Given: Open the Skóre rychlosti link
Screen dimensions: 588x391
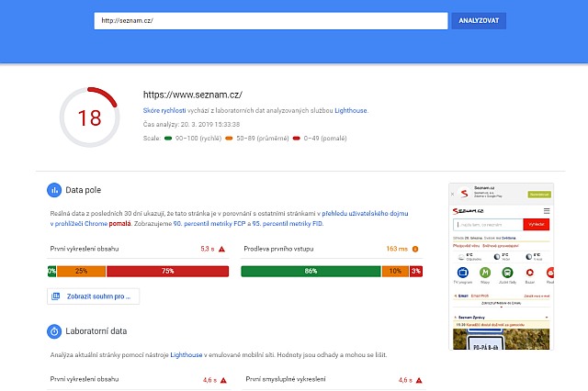Looking at the screenshot, I should [x=164, y=110].
